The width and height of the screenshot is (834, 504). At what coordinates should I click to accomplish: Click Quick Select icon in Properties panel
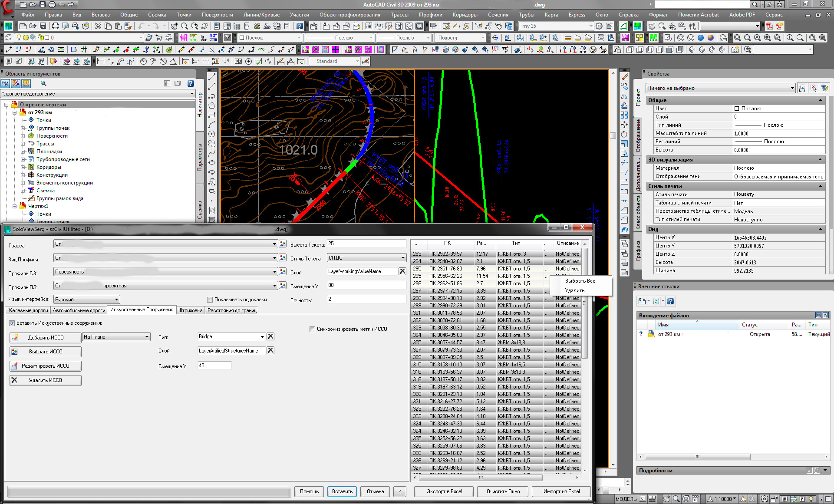[824, 88]
